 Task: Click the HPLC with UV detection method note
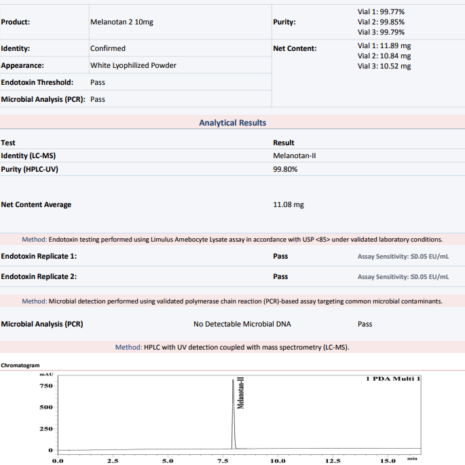(232, 347)
